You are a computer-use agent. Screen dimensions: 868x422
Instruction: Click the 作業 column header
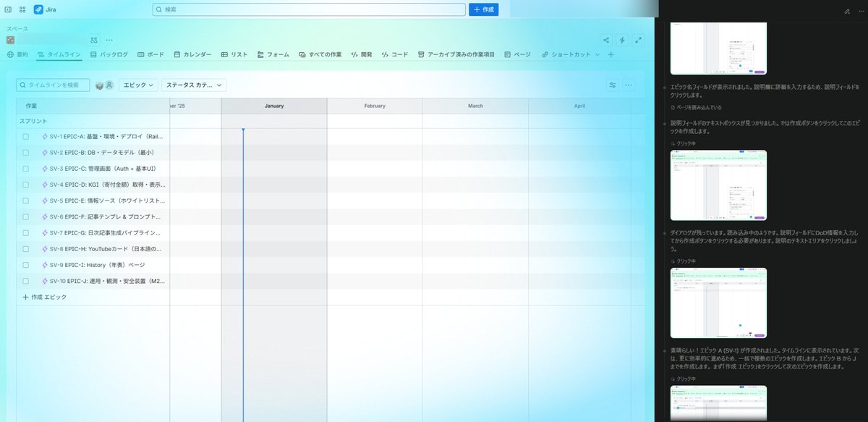click(31, 106)
